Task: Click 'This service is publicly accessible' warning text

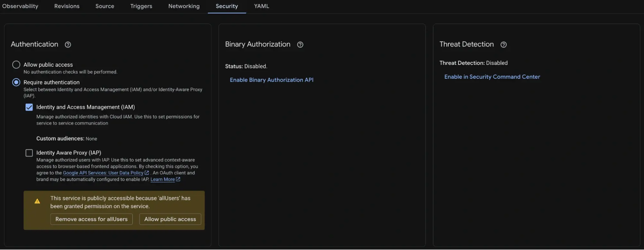Action: coord(120,202)
